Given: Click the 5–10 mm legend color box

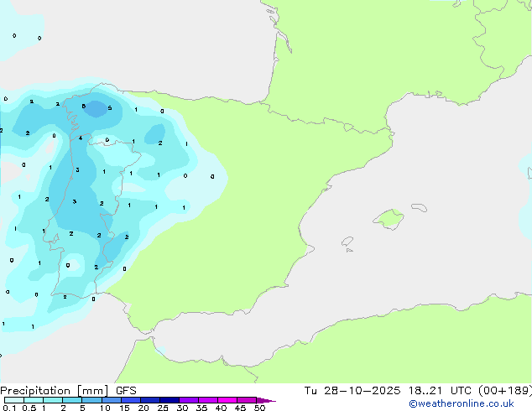Looking at the screenshot, I should pyautogui.click(x=91, y=400).
